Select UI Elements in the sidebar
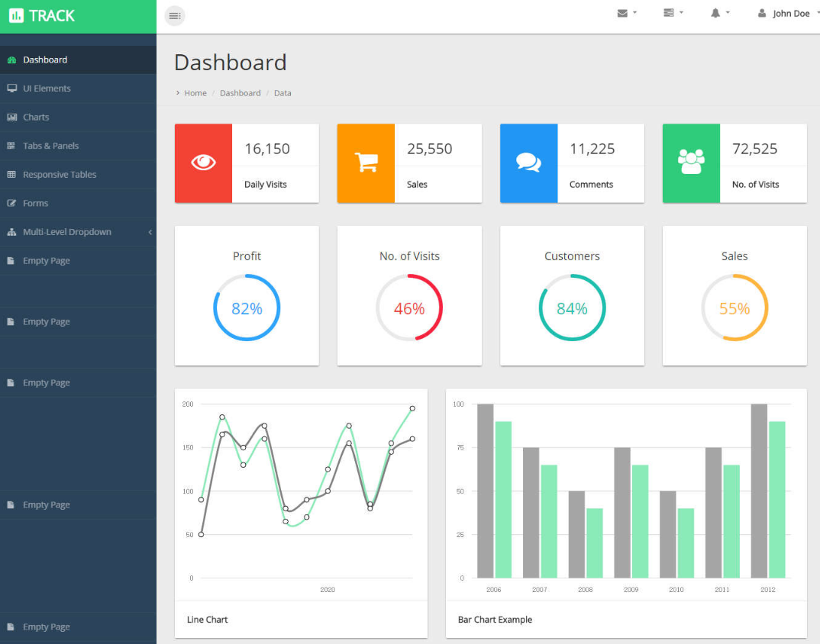The height and width of the screenshot is (644, 820). [47, 89]
